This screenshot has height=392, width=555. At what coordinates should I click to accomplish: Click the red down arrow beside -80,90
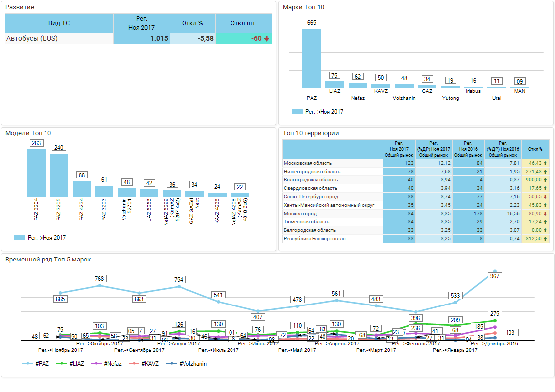(x=545, y=214)
